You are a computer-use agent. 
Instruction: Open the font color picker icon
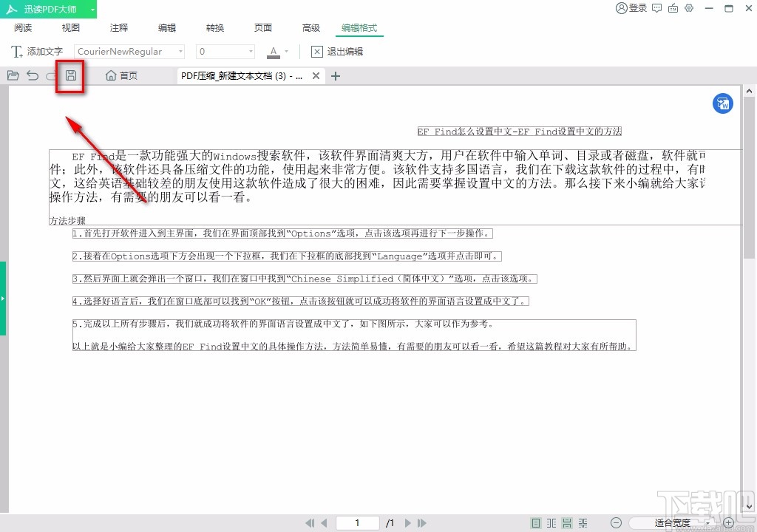click(274, 52)
